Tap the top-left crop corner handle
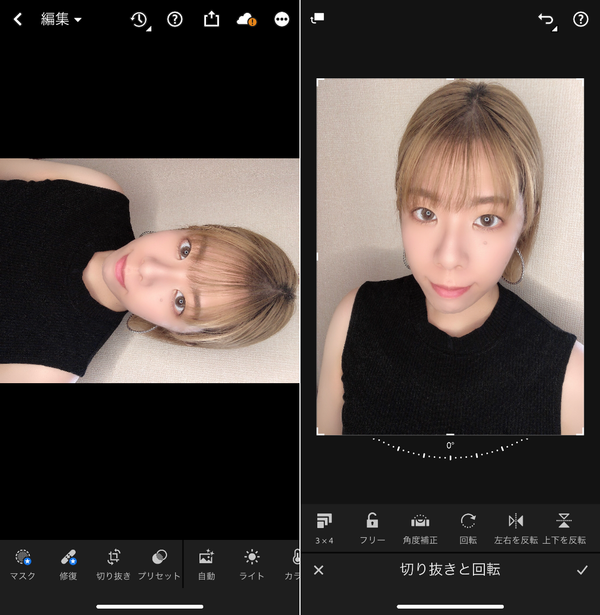 (319, 80)
